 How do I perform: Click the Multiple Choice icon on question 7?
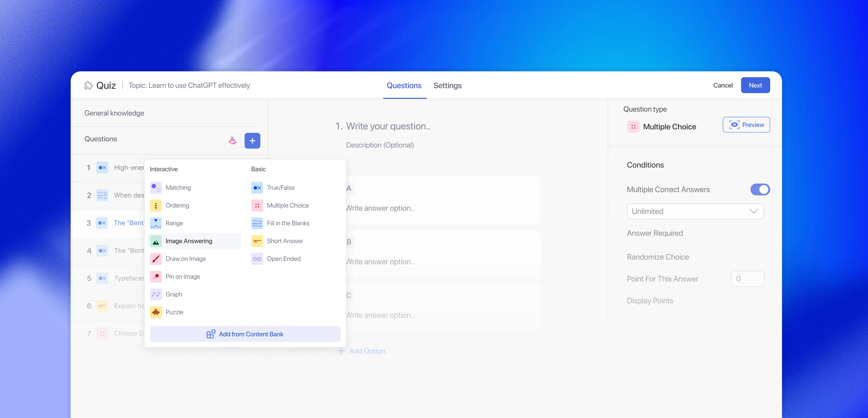102,334
